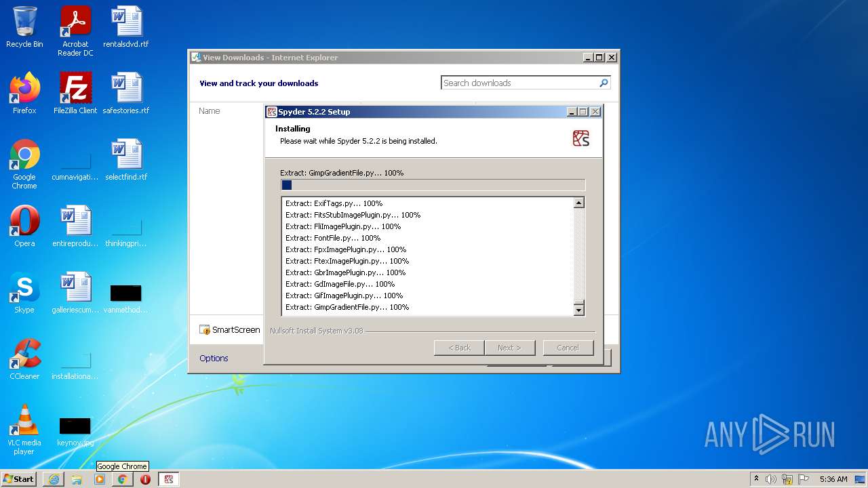The image size is (868, 488).
Task: Launch Skype desktop shortcut
Action: pyautogui.click(x=24, y=293)
